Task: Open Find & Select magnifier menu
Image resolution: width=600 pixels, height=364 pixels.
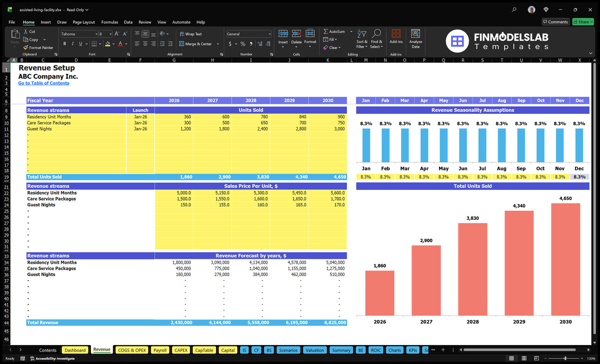Action: (376, 39)
